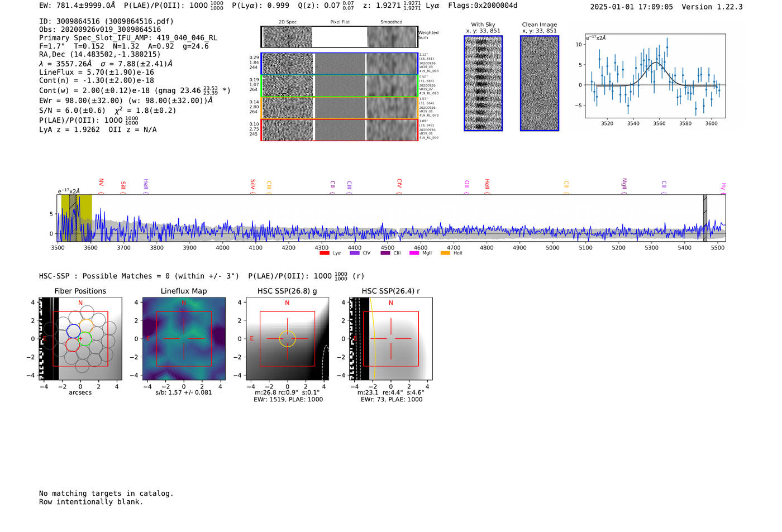Image resolution: width=782 pixels, height=532 pixels.
Task: Click the No matching targets in catalog text
Action: tap(106, 493)
